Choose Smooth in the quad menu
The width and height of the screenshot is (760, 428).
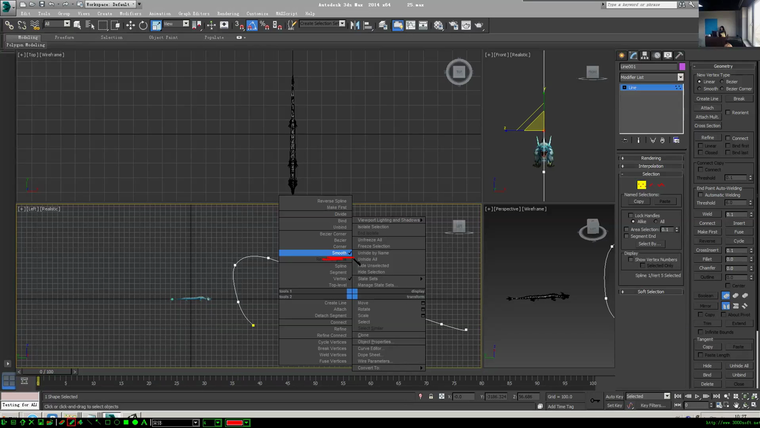338,253
